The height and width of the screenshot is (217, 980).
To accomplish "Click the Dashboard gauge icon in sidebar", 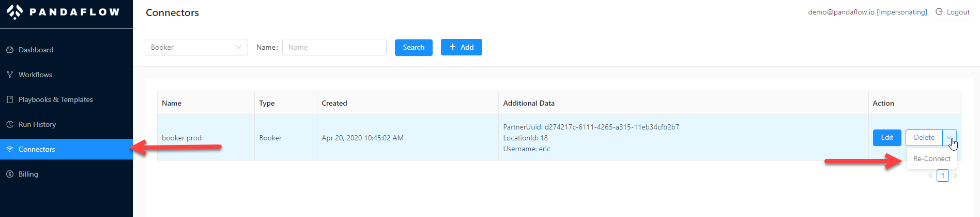I will tap(10, 50).
